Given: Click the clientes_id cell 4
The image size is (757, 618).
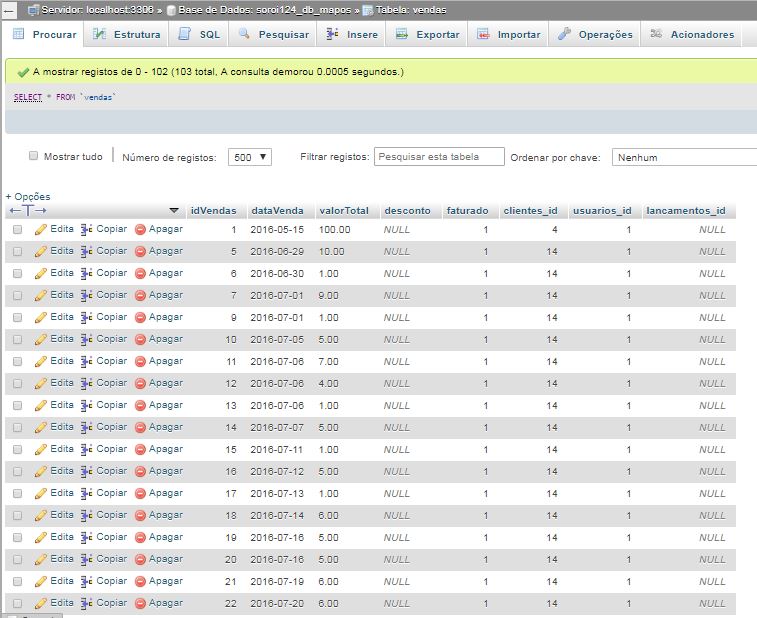Looking at the screenshot, I should (555, 229).
